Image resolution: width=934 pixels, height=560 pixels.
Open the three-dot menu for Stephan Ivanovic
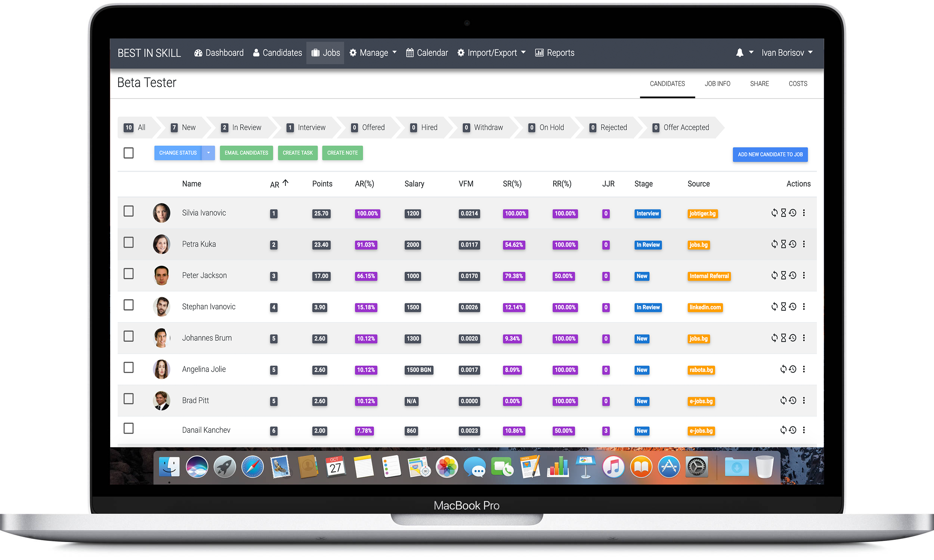804,307
